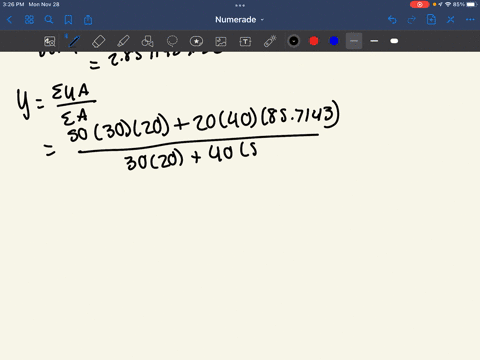The height and width of the screenshot is (360, 480).
Task: Tap the 3:26 PM clock
Action: [x=14, y=4]
